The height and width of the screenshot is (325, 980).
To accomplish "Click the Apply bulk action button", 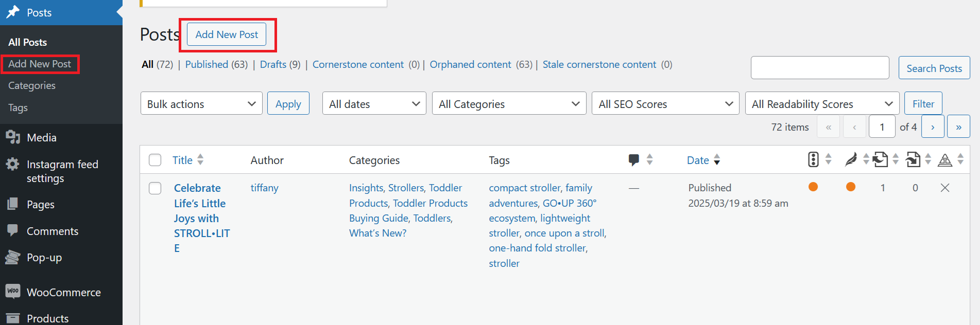I will pyautogui.click(x=288, y=103).
